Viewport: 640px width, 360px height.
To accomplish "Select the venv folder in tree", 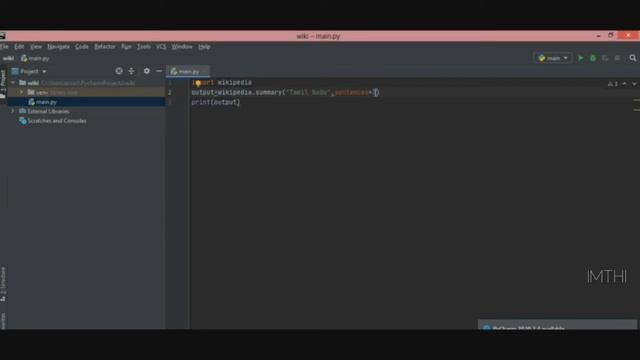I will 42,93.
